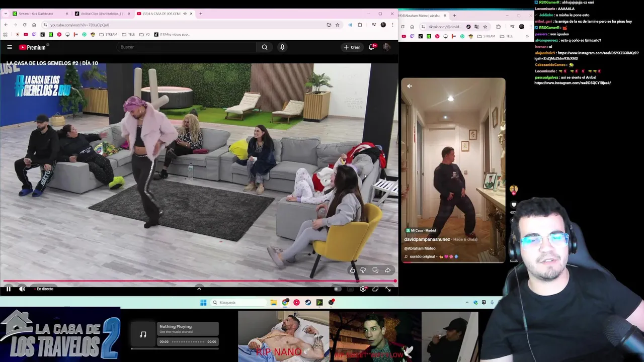Show more bookmarks in TikTok window
Screen dimensions: 644x362
[527, 36]
